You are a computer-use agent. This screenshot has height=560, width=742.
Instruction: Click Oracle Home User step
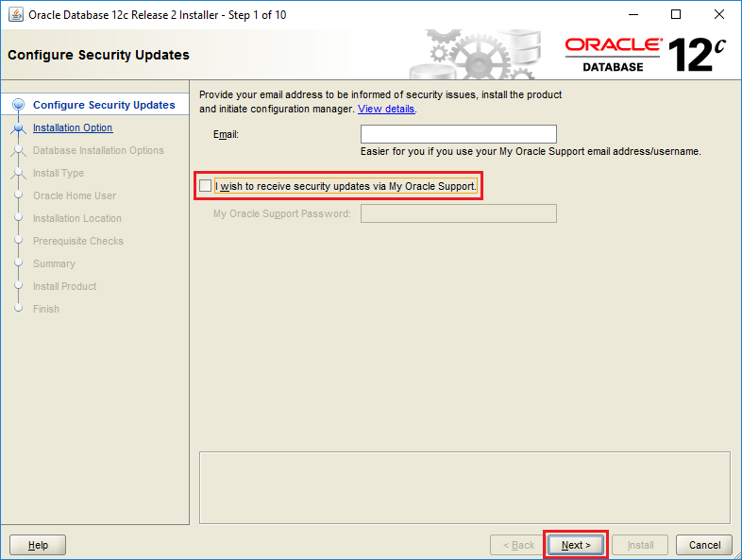click(75, 196)
